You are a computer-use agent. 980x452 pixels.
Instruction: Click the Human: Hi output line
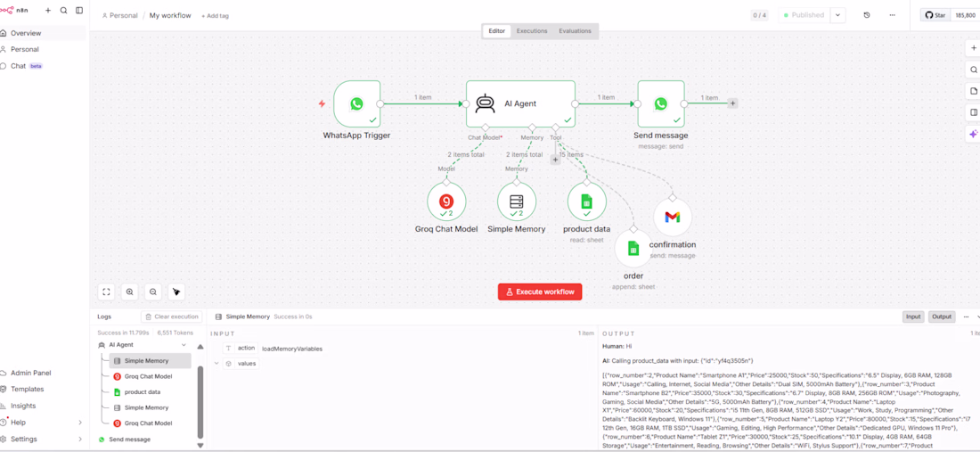point(617,346)
